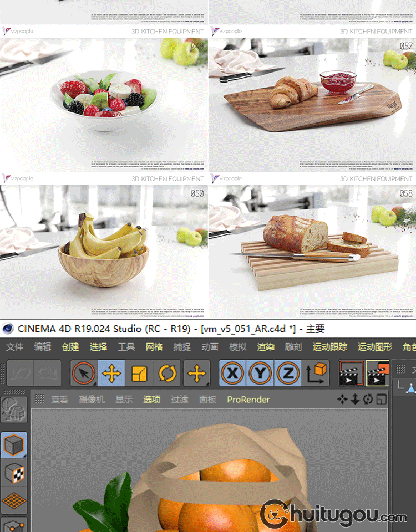
Task: Select Model mode cube icon
Action: click(14, 445)
